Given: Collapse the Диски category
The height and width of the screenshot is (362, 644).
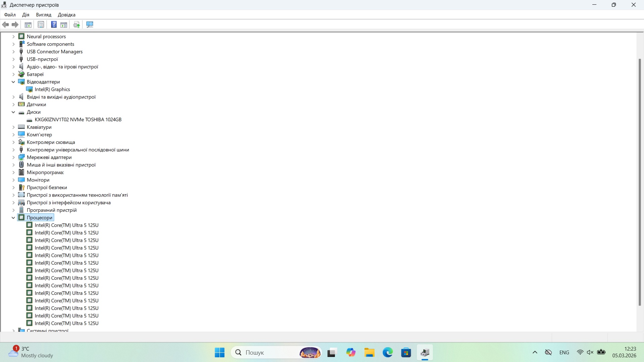Looking at the screenshot, I should coord(13,112).
